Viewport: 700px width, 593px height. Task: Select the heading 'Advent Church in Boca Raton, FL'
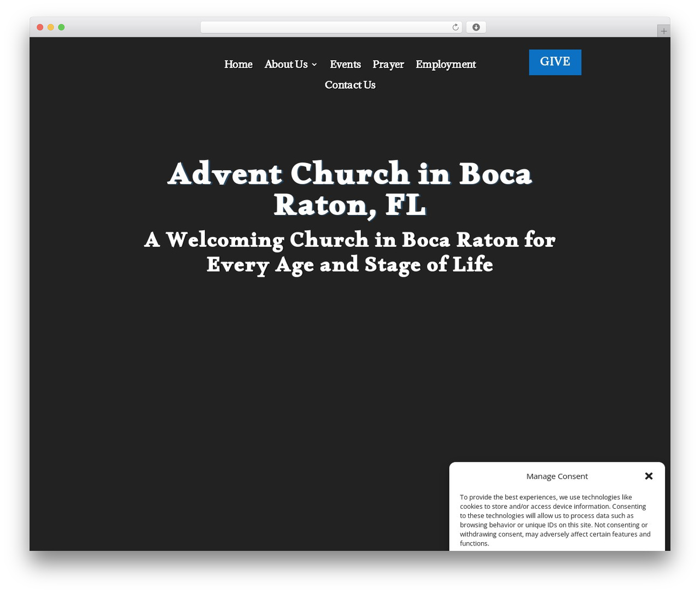pyautogui.click(x=350, y=189)
